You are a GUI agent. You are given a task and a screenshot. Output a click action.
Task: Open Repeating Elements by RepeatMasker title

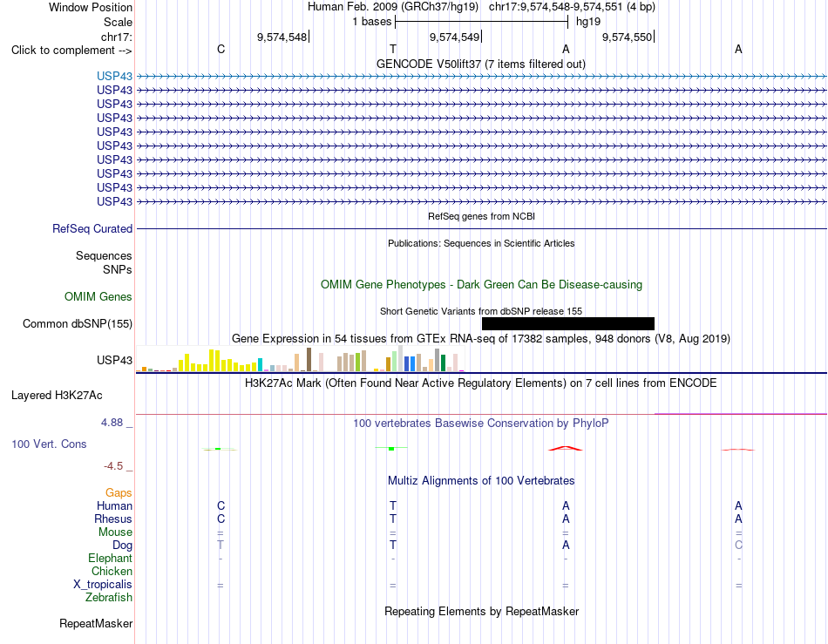click(x=481, y=611)
